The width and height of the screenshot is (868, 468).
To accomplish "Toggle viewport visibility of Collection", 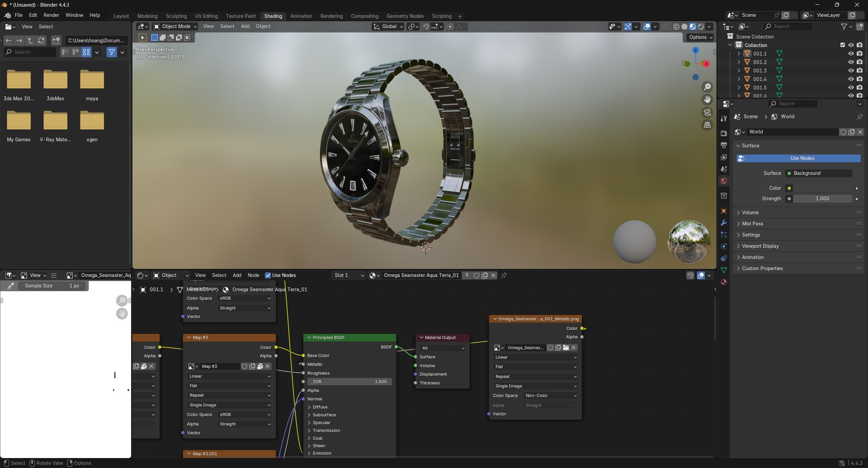I will (x=851, y=45).
